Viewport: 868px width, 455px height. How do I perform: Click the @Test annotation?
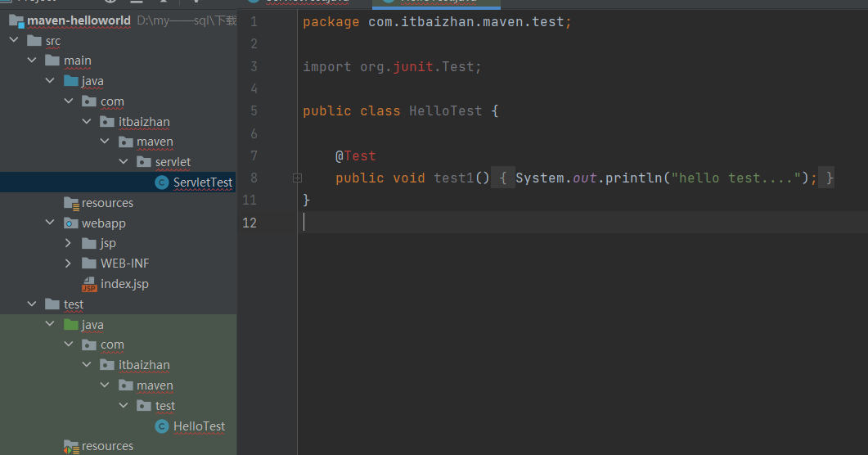click(355, 156)
